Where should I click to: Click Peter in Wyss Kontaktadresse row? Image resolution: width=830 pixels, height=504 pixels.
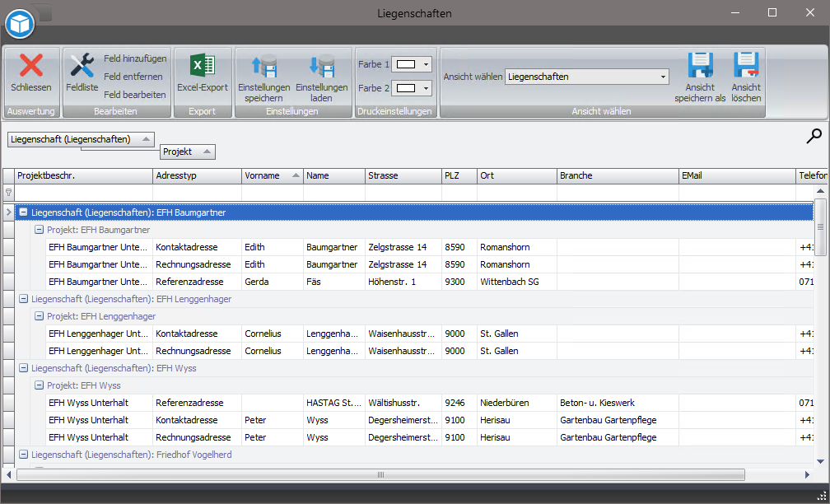pyautogui.click(x=272, y=420)
